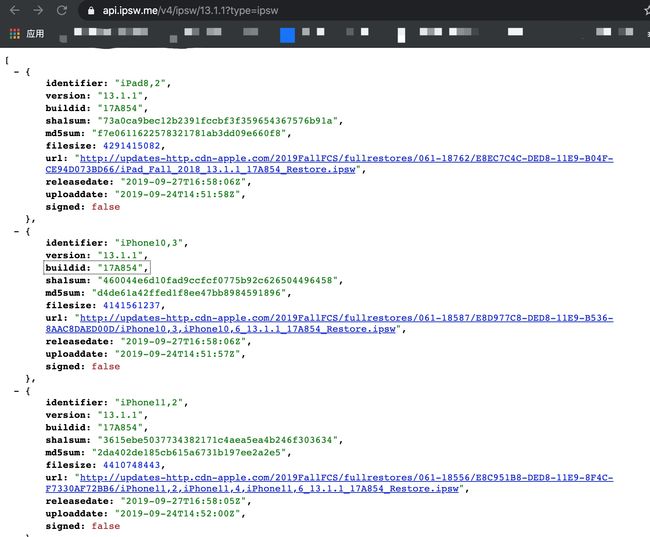Reload the page with the refresh icon
This screenshot has height=537, width=650.
pyautogui.click(x=62, y=10)
